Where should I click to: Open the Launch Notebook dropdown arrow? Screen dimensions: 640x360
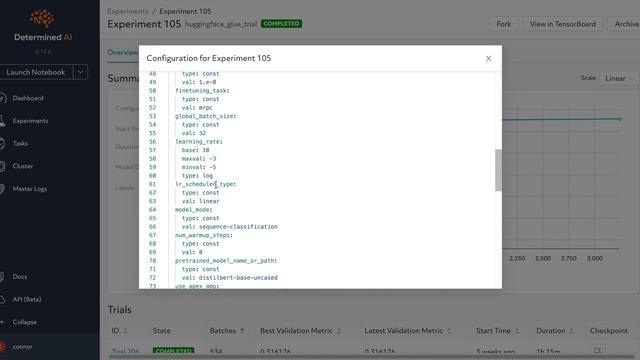pyautogui.click(x=80, y=72)
